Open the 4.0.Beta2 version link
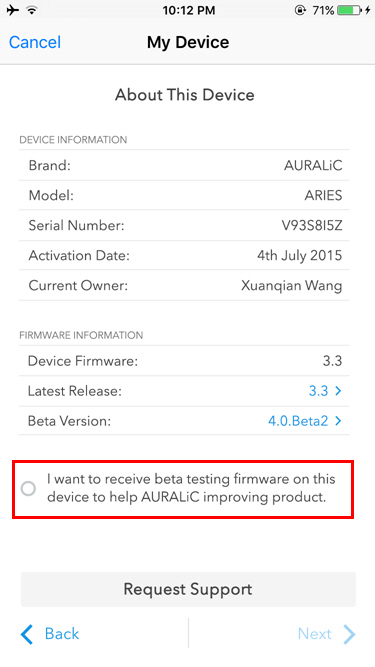375x667 pixels. 298,421
